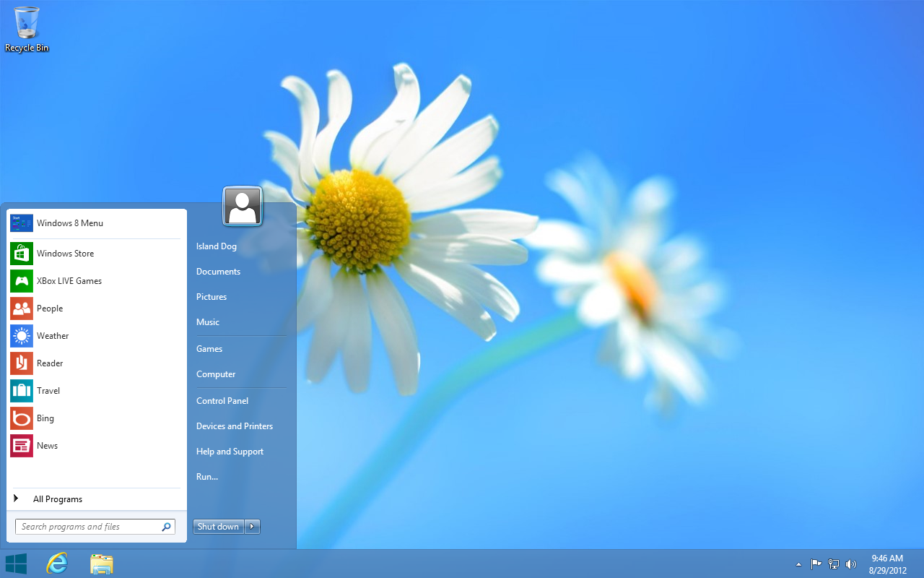The width and height of the screenshot is (924, 578).
Task: Click the Shut down button
Action: click(x=218, y=526)
